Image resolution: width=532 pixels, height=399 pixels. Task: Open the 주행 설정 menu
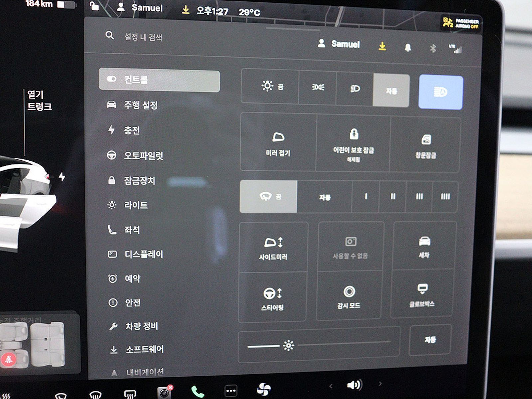pos(132,105)
